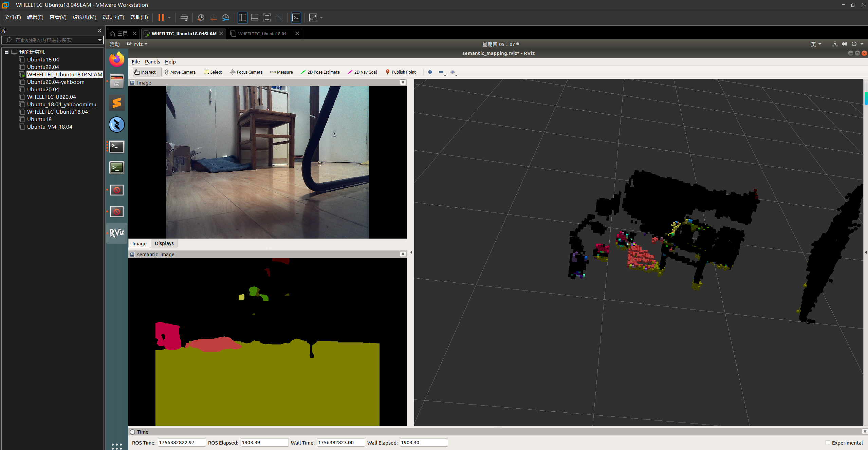
Task: Collapse left panels using the arrow handle
Action: pos(411,252)
